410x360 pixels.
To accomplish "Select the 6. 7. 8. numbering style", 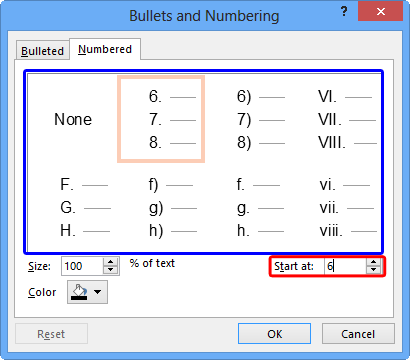I will (161, 119).
